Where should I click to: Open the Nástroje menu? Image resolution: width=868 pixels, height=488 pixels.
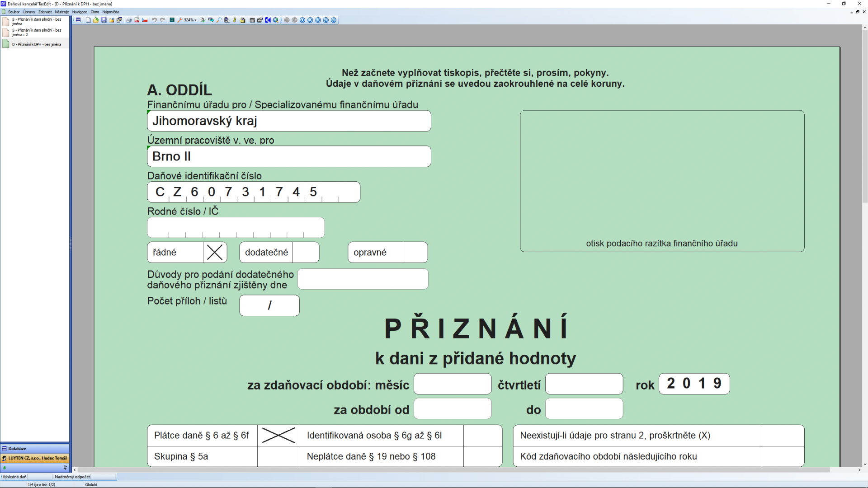[x=62, y=12]
